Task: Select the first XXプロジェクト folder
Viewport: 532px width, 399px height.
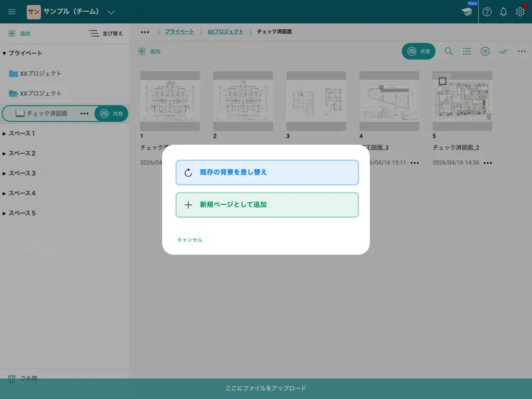Action: (35, 73)
